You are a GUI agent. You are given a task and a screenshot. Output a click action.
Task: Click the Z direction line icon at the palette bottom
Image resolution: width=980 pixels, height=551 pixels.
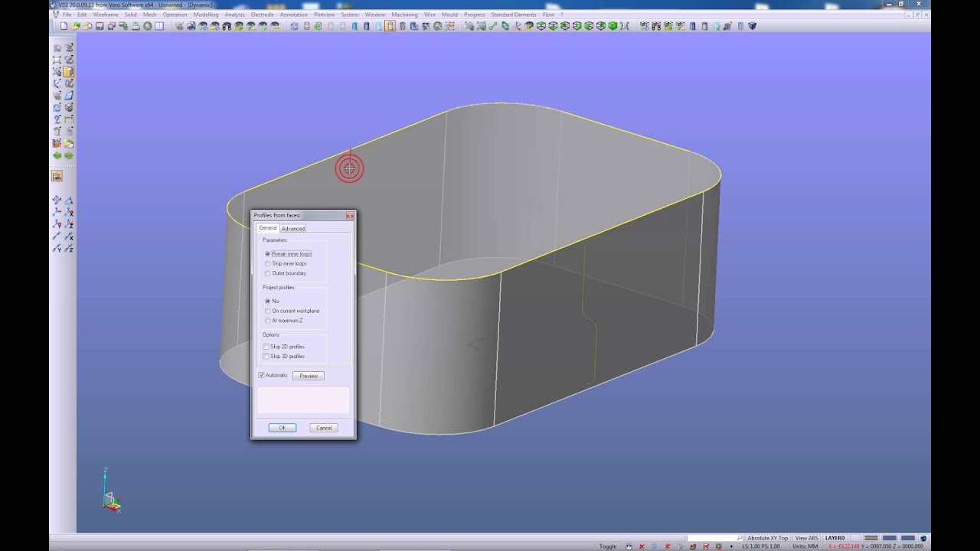click(69, 248)
